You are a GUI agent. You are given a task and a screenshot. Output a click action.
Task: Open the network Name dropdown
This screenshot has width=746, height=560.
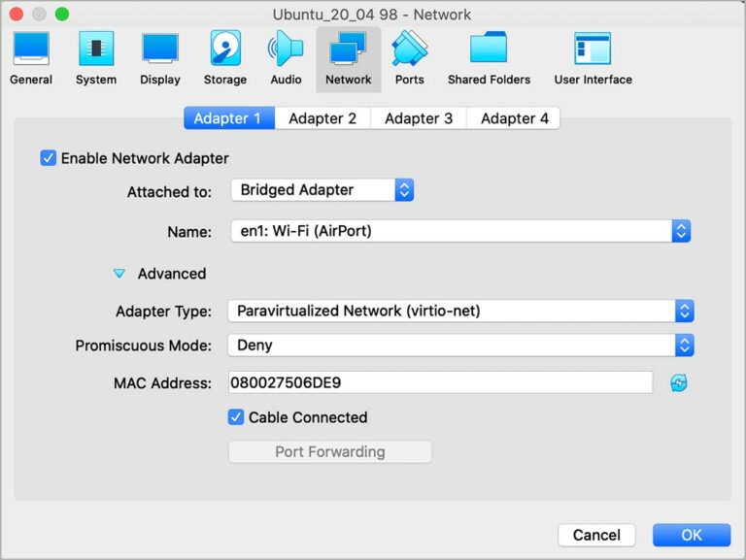(460, 231)
